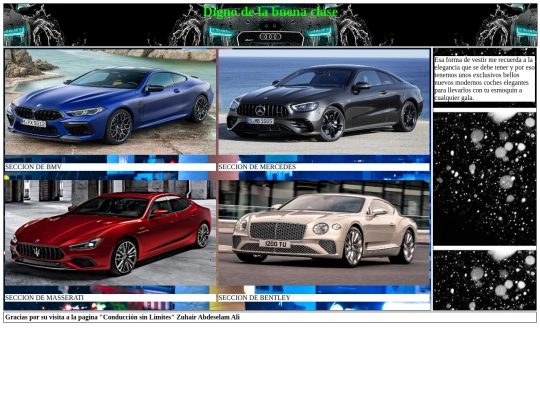Click the Audi grille logo in header banner
This screenshot has width=540, height=405.
[270, 37]
